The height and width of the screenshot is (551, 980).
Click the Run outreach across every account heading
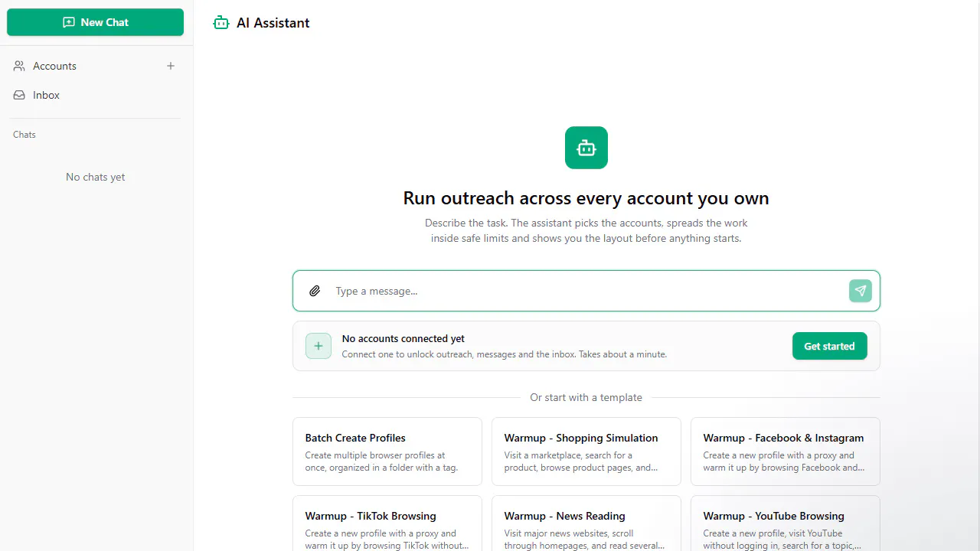coord(586,198)
